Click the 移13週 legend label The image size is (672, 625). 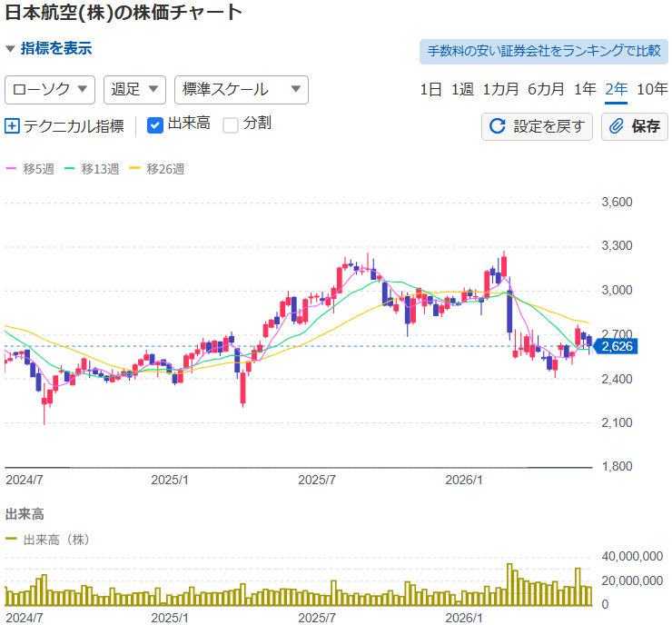[x=100, y=169]
